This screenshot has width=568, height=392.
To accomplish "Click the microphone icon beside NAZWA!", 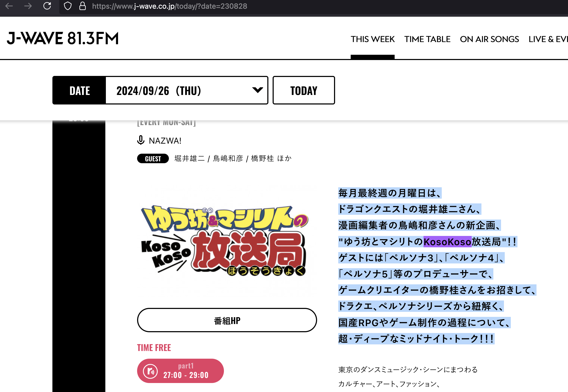I will pyautogui.click(x=141, y=140).
